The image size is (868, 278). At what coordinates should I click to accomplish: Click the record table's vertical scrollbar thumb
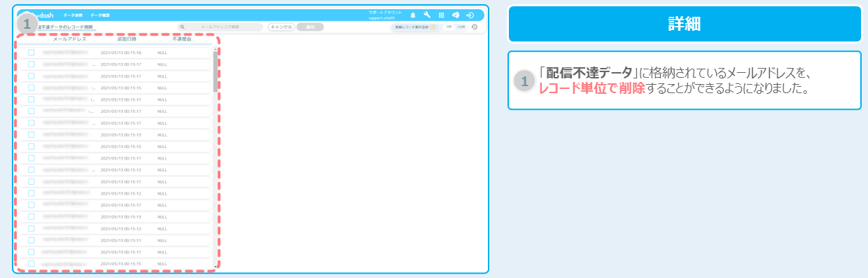(215, 72)
